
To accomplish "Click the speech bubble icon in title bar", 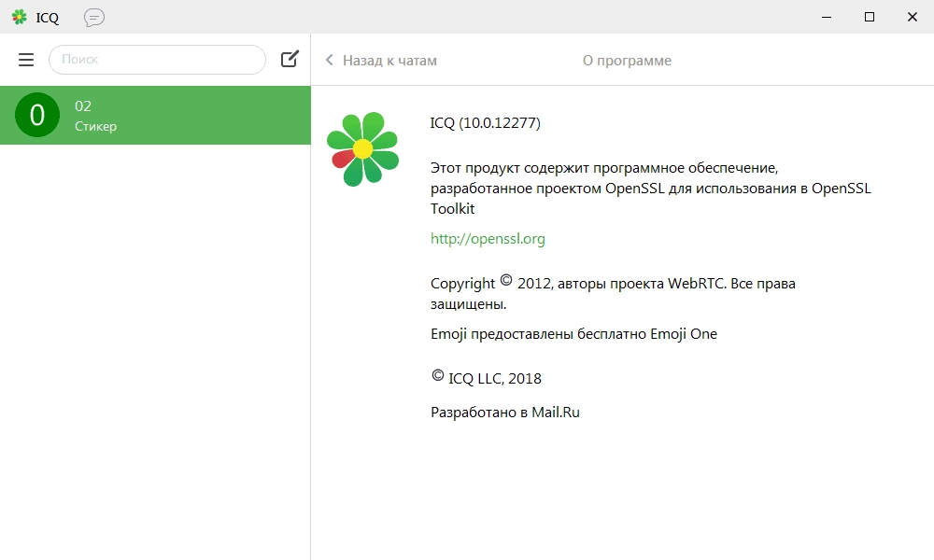I will 94,17.
